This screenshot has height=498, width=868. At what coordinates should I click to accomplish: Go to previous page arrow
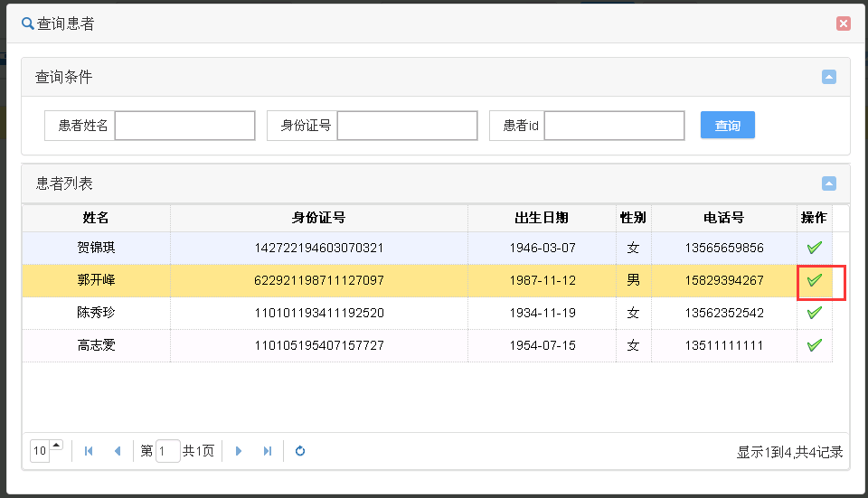[117, 451]
